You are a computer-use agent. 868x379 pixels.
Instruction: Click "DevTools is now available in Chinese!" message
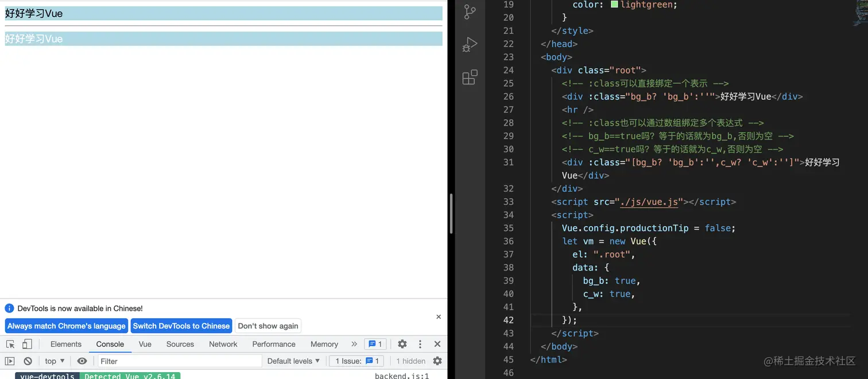tap(80, 308)
